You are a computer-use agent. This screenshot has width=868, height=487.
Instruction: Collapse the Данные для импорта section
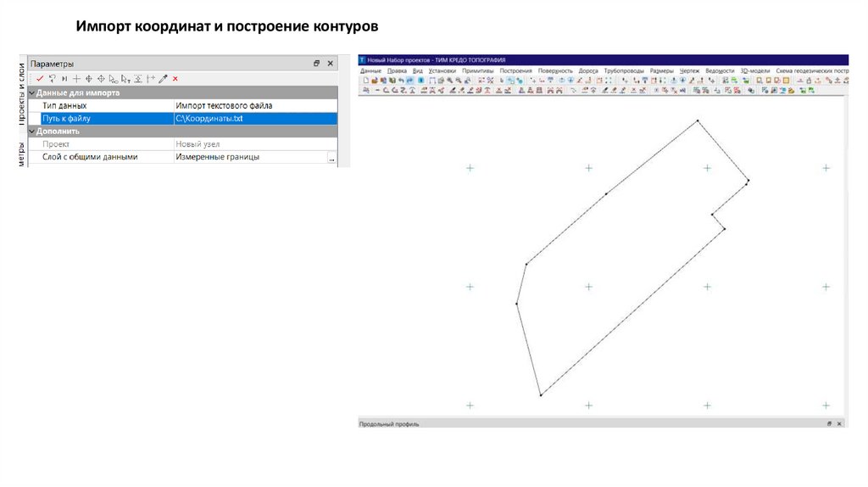pyautogui.click(x=32, y=92)
